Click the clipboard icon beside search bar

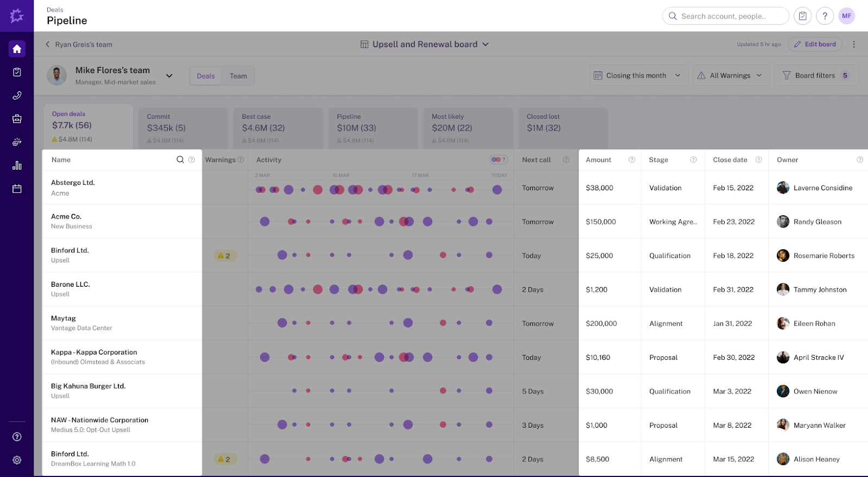(802, 16)
